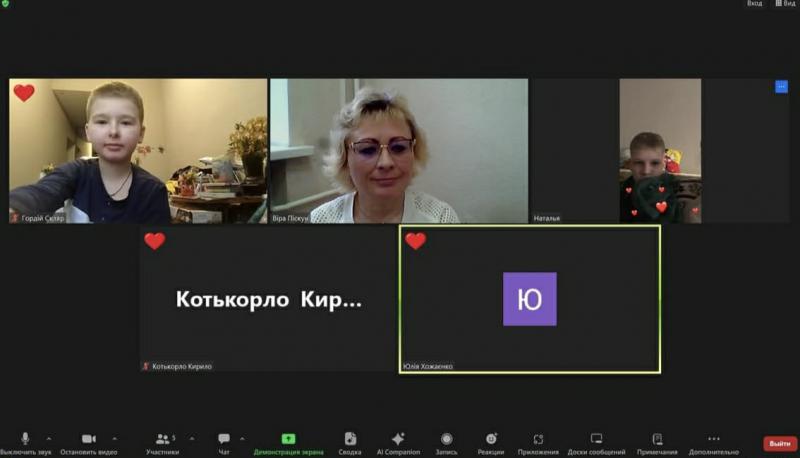
Task: Start screen sharing with the green button
Action: click(288, 440)
